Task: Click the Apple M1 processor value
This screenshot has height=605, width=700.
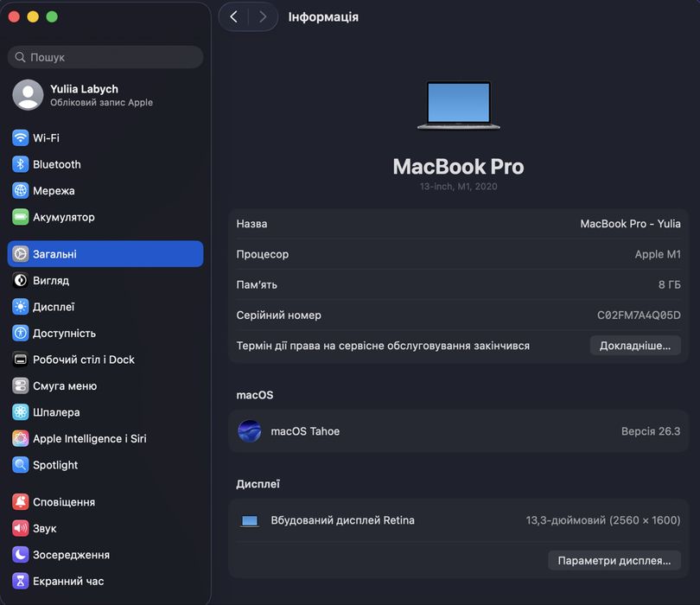Action: pos(658,254)
